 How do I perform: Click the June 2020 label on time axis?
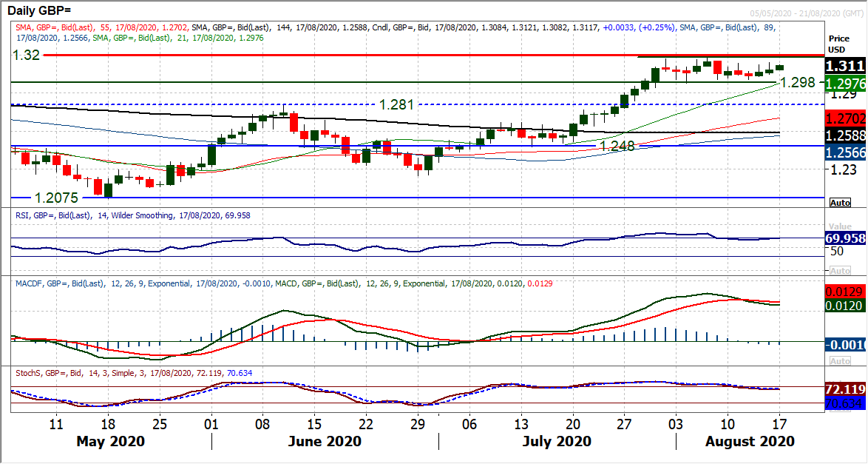pyautogui.click(x=324, y=442)
